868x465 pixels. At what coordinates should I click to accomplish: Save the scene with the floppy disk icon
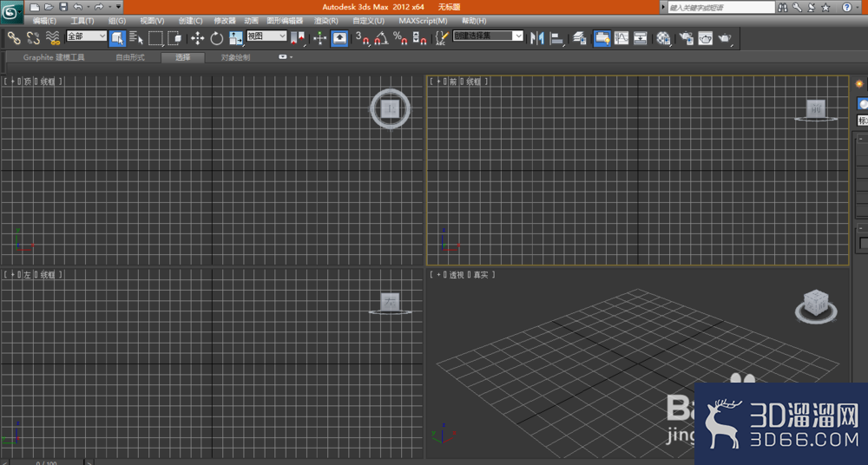tap(63, 7)
